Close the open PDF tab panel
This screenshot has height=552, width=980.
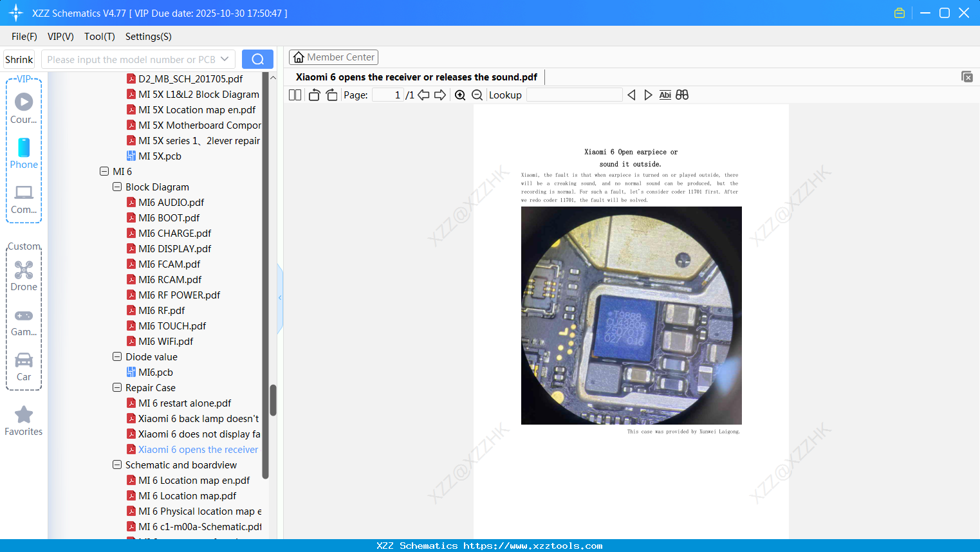[967, 77]
